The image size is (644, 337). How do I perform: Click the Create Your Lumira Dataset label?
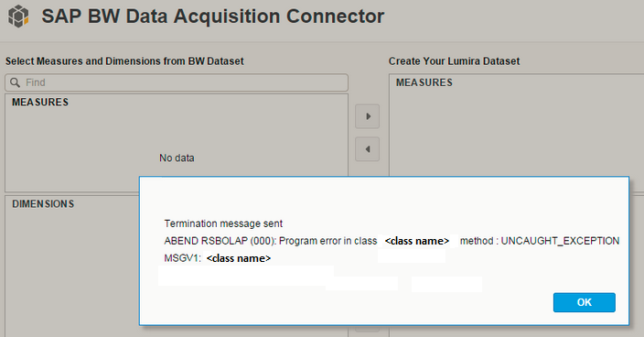point(454,61)
